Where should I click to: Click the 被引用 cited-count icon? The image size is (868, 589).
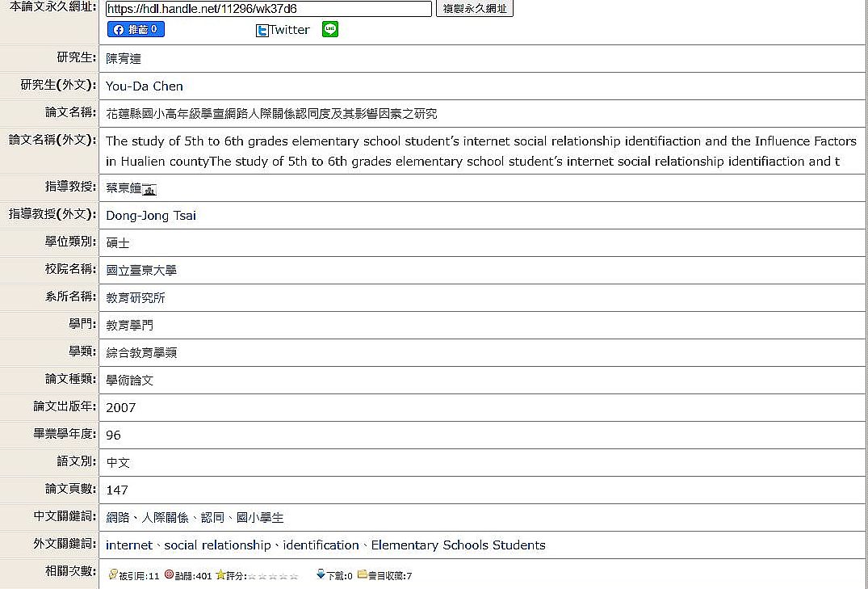tap(112, 574)
